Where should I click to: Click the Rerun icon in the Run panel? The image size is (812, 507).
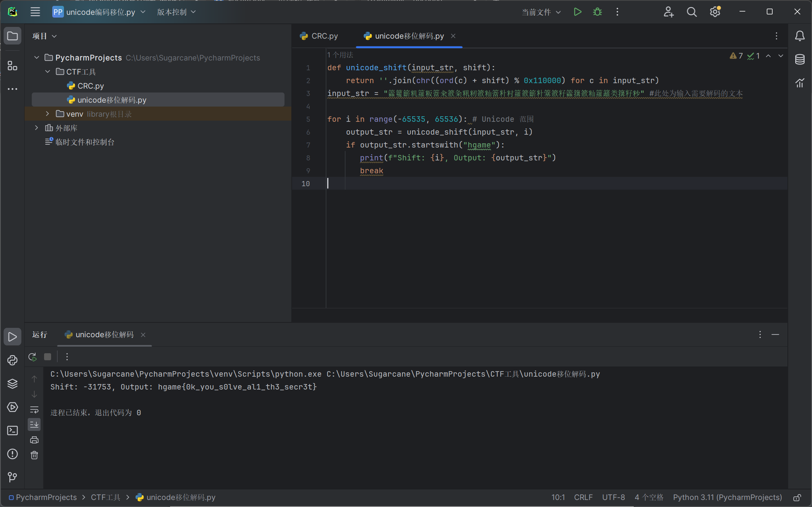(33, 357)
